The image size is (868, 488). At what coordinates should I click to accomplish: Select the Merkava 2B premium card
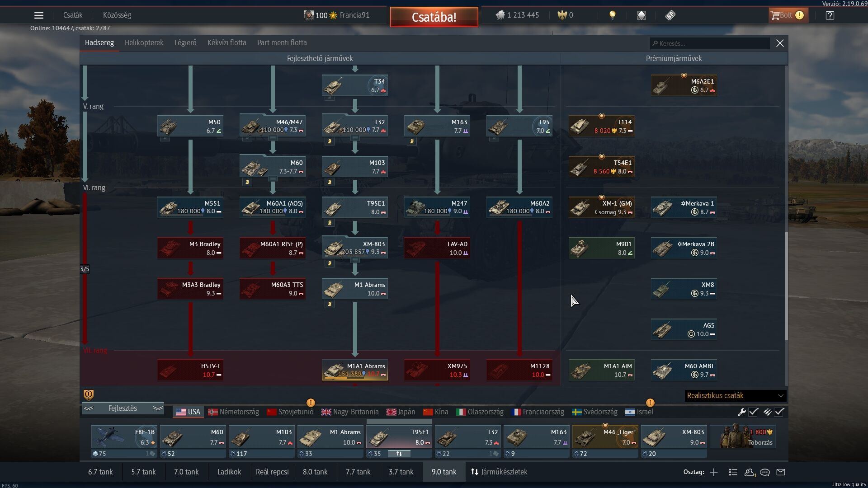coord(684,248)
